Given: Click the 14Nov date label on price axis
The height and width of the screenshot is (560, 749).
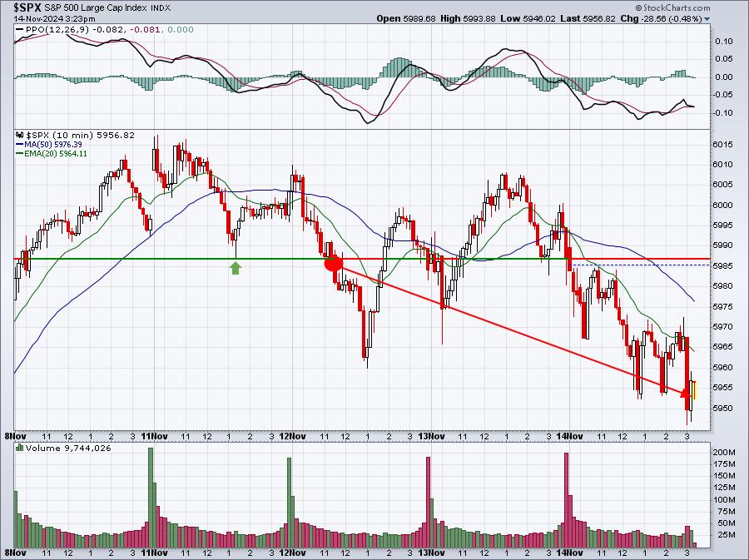Looking at the screenshot, I should [x=570, y=436].
